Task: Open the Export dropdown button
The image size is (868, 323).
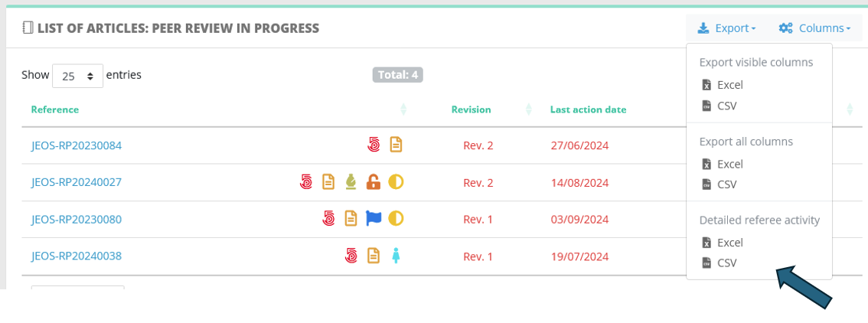Action: click(726, 28)
